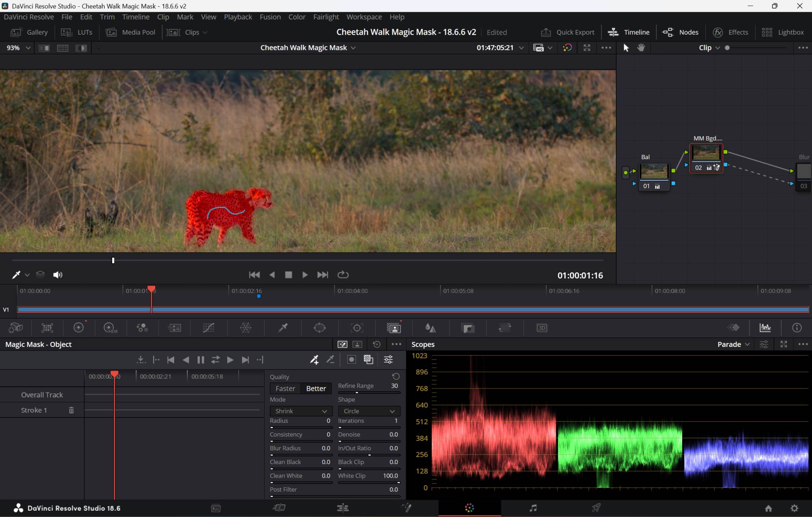812x517 pixels.
Task: Switch quality to Faster
Action: pyautogui.click(x=285, y=388)
